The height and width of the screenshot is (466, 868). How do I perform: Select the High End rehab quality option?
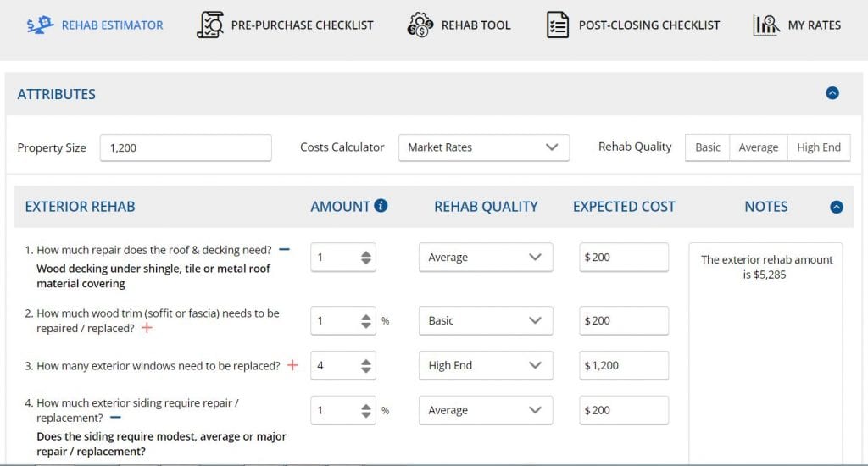tap(818, 147)
